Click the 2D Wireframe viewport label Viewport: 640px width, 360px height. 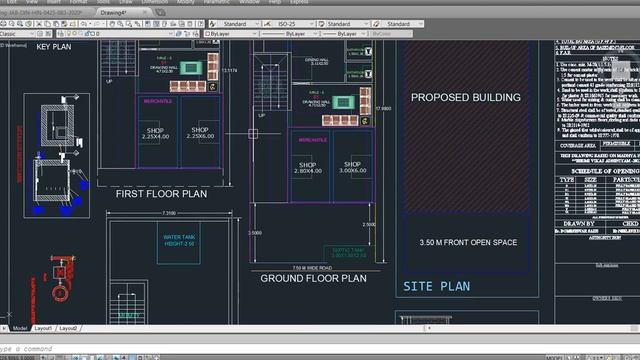[13, 45]
